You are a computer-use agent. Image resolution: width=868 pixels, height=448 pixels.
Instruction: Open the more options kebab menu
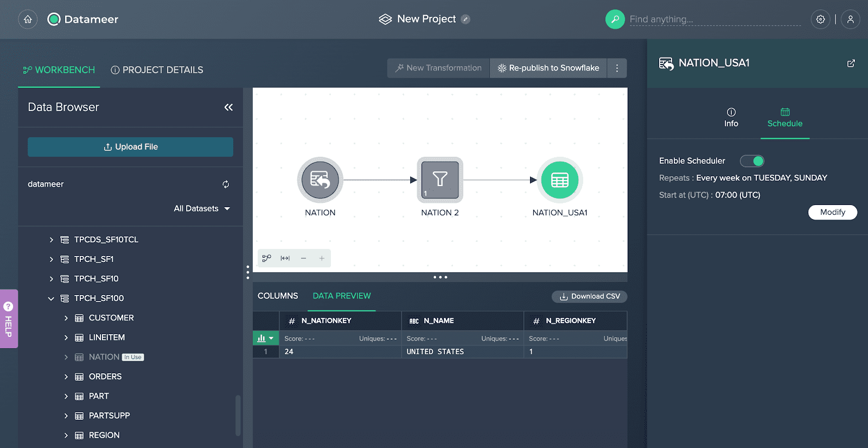[x=617, y=68]
